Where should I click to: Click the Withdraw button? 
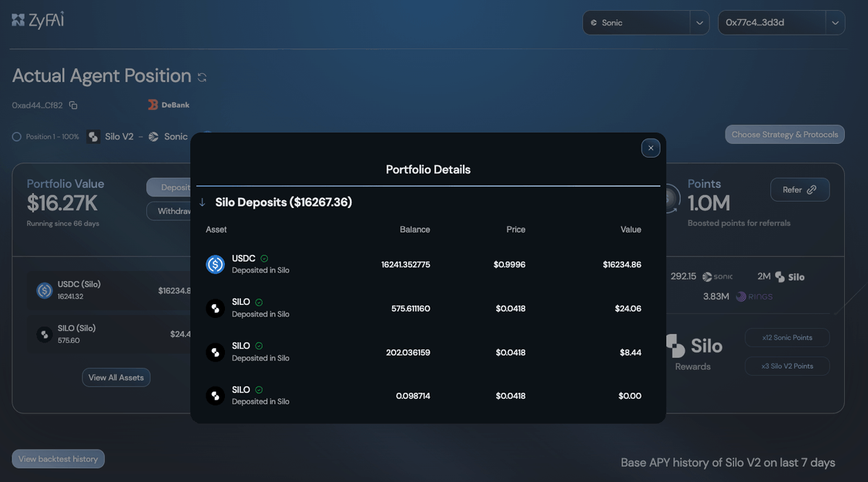169,211
